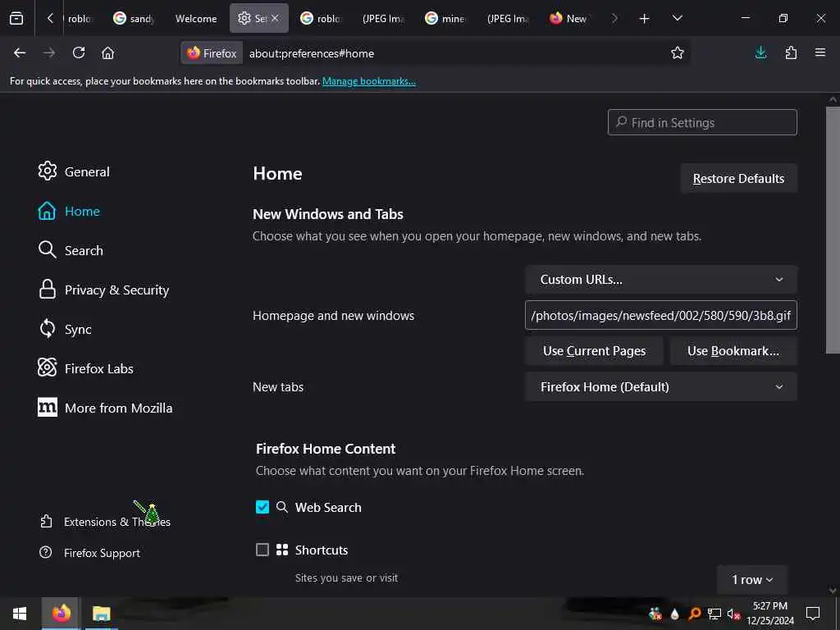Open a new tab with the plus icon
The width and height of the screenshot is (840, 630).
645,19
